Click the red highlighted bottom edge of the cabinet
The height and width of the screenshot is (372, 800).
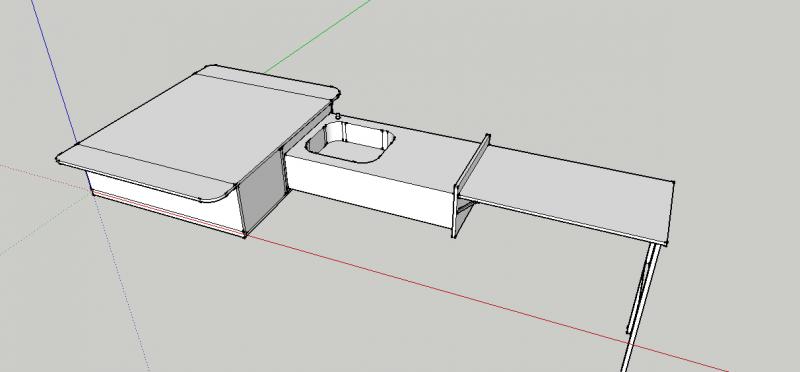[167, 213]
